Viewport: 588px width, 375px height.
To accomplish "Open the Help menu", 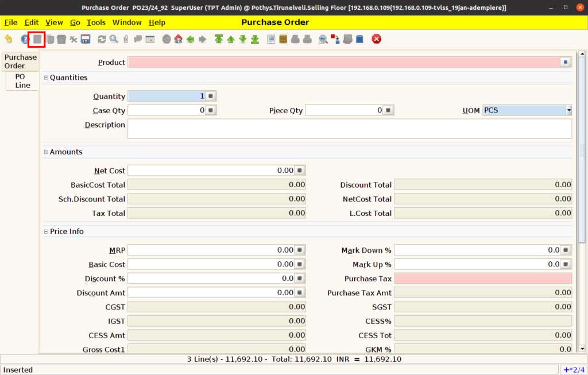I will [157, 22].
